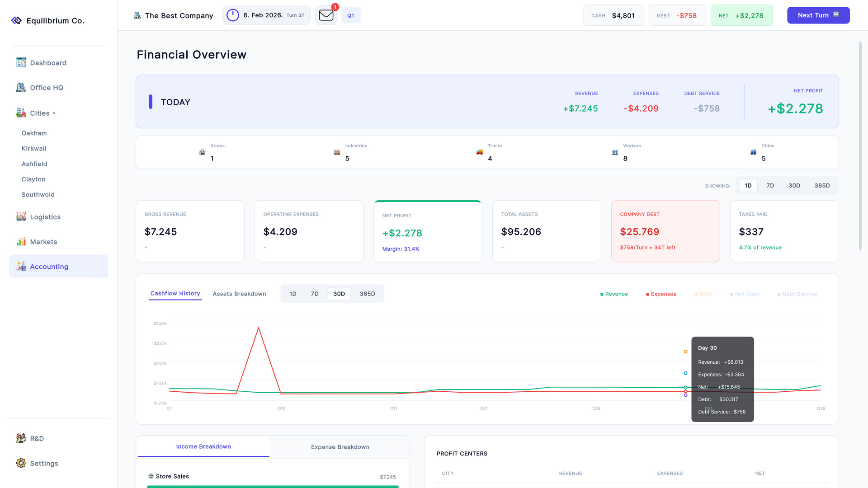
Task: Click the Stores count icon
Action: (202, 152)
